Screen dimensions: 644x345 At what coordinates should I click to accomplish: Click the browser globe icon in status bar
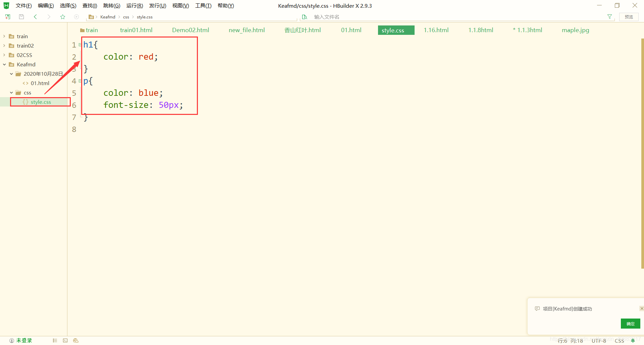click(x=76, y=341)
